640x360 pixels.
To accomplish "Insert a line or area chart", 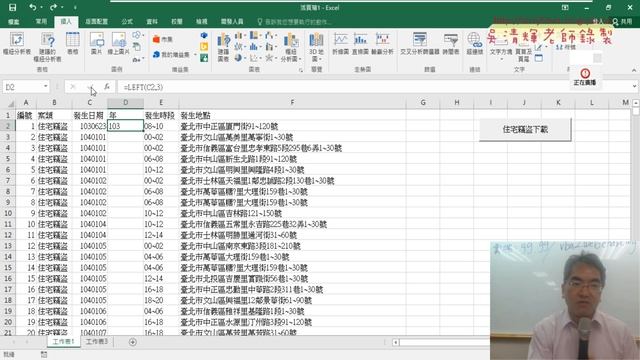I will (x=239, y=47).
